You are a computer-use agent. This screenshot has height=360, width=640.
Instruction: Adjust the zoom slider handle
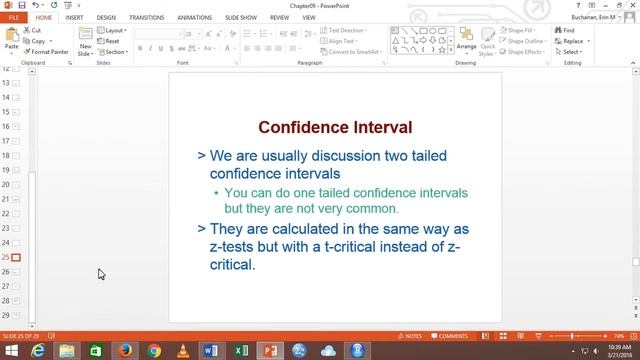[x=572, y=336]
